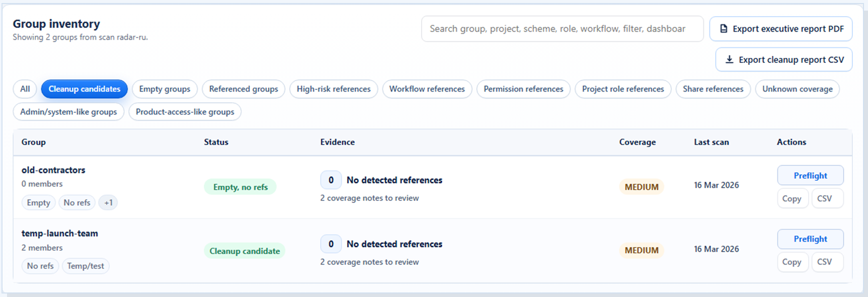Filter by Unknown coverage
868x297 pixels.
(x=797, y=89)
